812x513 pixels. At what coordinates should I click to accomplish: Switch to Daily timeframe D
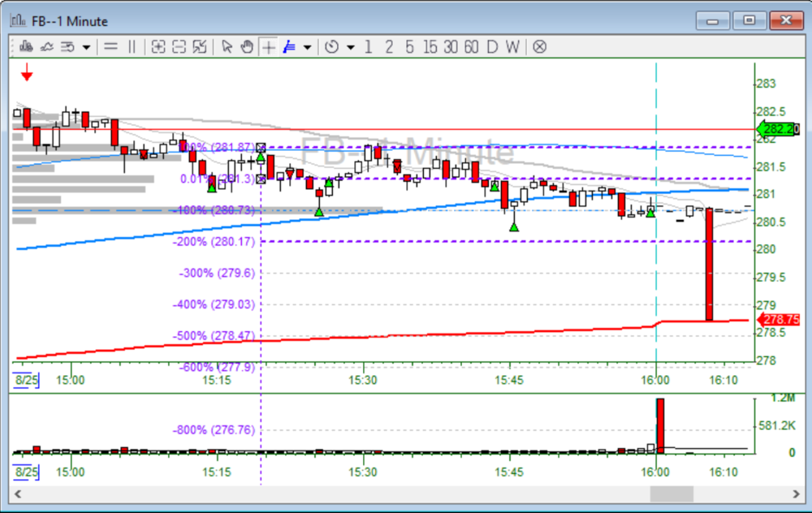coord(491,47)
